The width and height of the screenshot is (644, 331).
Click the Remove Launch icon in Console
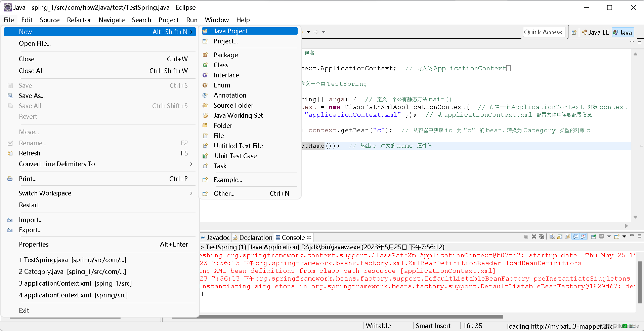pos(534,237)
